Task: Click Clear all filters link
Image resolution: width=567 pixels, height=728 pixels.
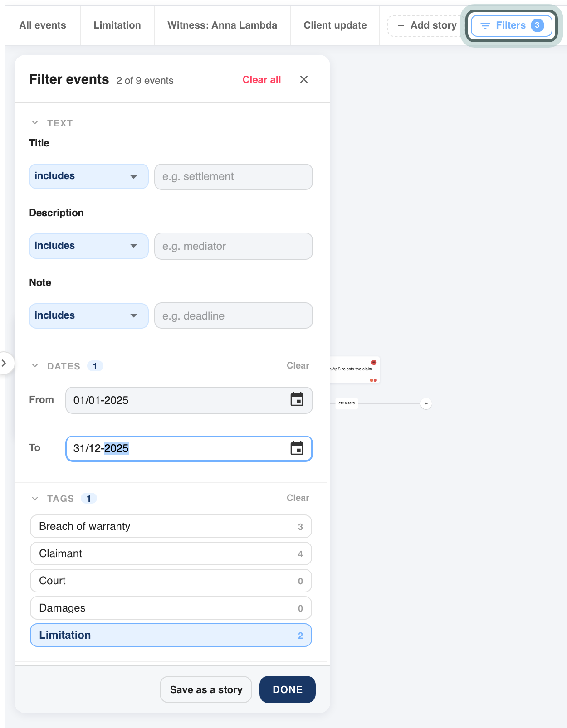Action: pyautogui.click(x=262, y=80)
